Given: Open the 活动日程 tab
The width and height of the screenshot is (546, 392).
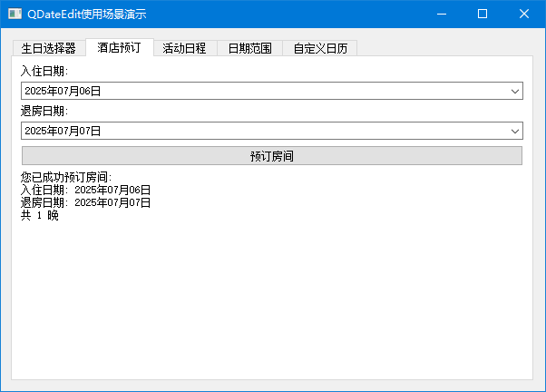Looking at the screenshot, I should 184,48.
